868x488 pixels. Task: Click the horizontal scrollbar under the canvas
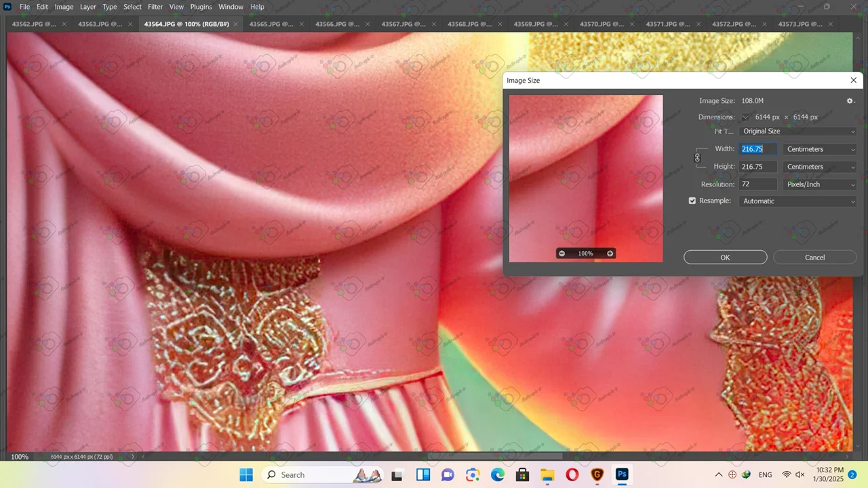[475, 456]
